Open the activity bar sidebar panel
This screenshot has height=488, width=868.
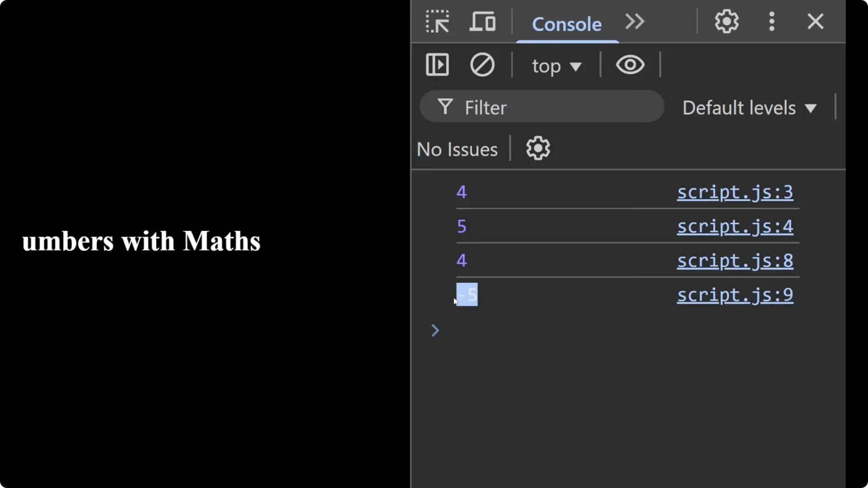pyautogui.click(x=437, y=65)
